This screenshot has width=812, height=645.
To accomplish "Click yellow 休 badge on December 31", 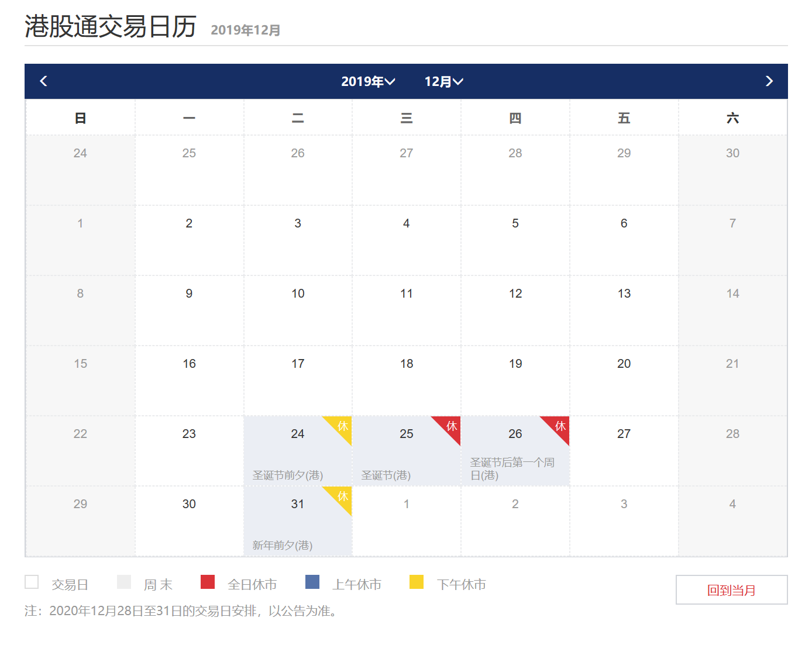I will [x=342, y=496].
